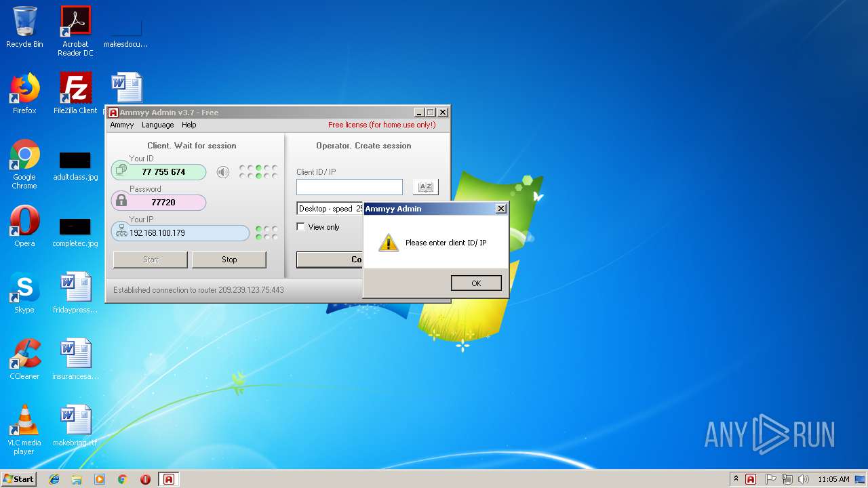Show hidden icons in the system tray
Screen dimensions: 868x488
click(x=736, y=479)
